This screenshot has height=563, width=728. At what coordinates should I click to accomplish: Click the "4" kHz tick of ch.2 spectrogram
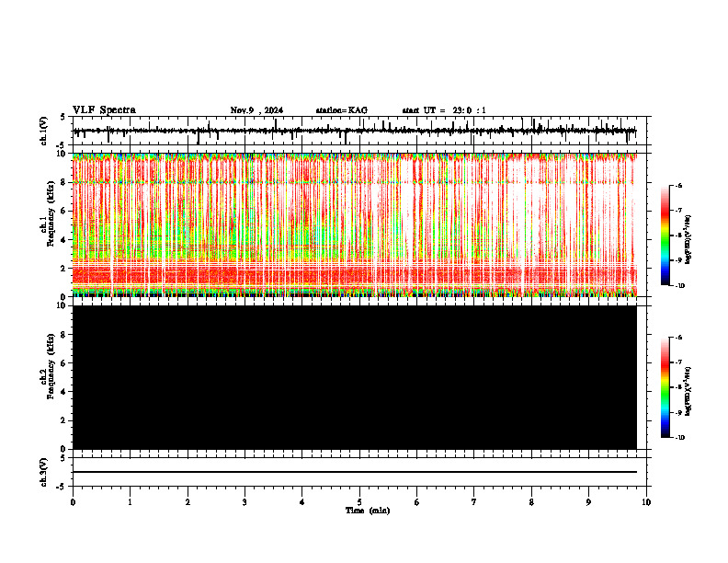point(63,392)
